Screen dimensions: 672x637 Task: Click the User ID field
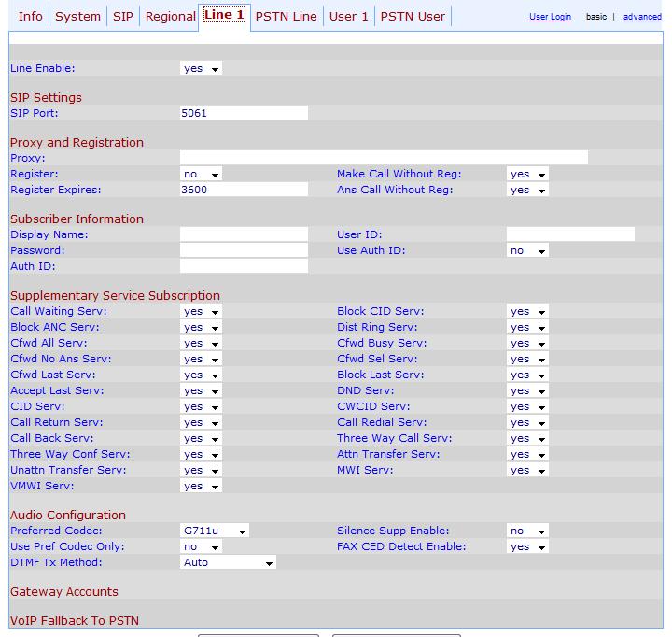570,234
